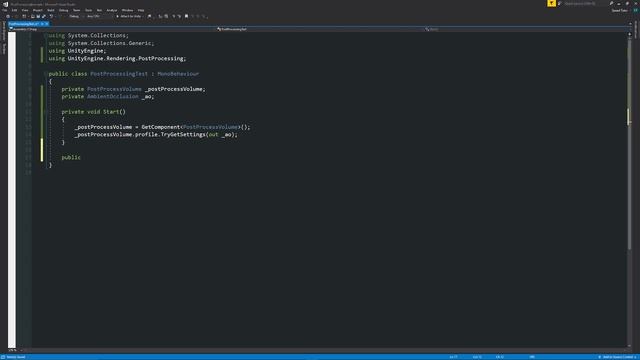Click the Find in Files toolbar icon
The height and width of the screenshot is (360, 640).
tap(149, 16)
